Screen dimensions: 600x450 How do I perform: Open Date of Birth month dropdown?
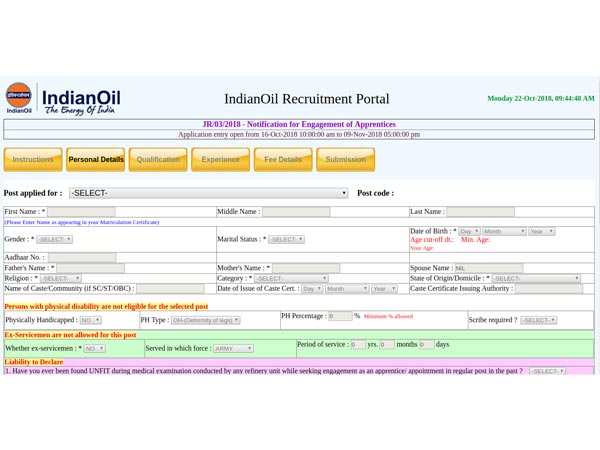(504, 232)
